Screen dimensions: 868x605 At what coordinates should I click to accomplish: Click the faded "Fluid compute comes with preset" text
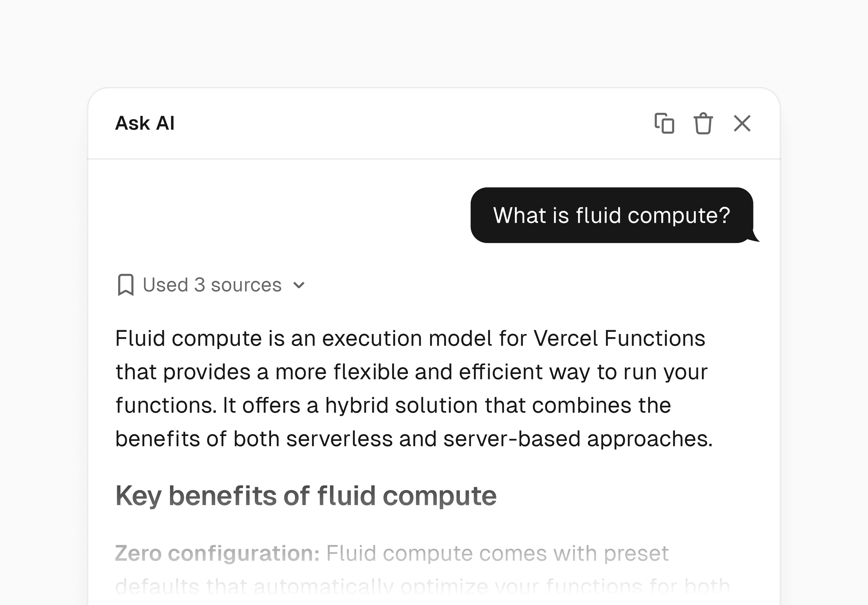(x=497, y=554)
